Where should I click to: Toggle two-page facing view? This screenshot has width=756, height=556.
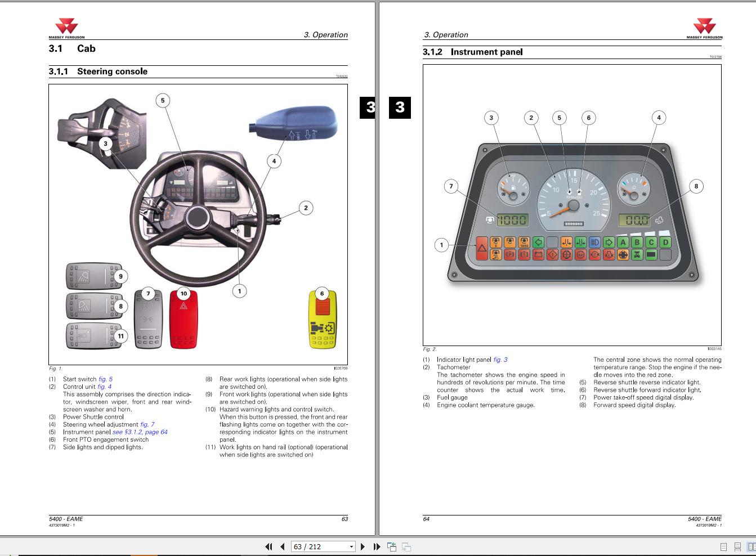751,546
